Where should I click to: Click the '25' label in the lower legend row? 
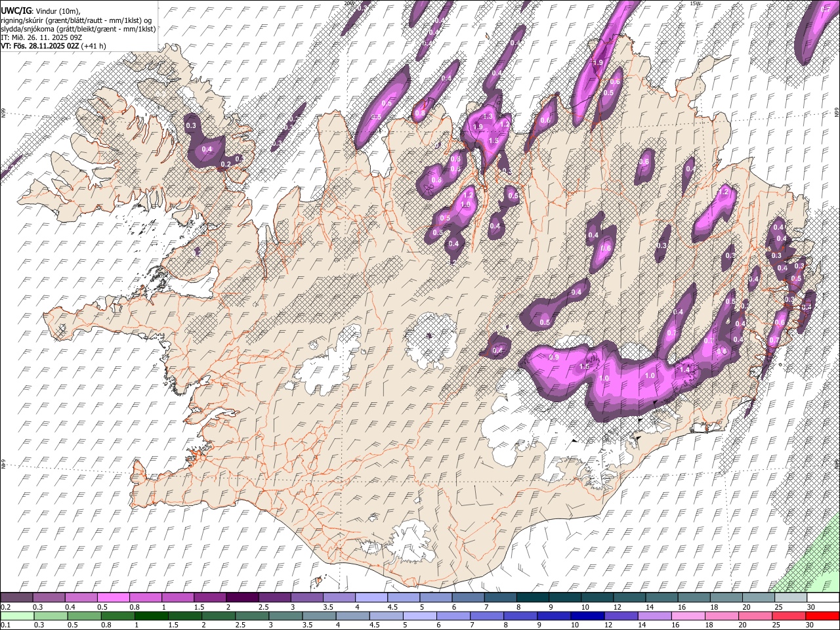pos(775,625)
